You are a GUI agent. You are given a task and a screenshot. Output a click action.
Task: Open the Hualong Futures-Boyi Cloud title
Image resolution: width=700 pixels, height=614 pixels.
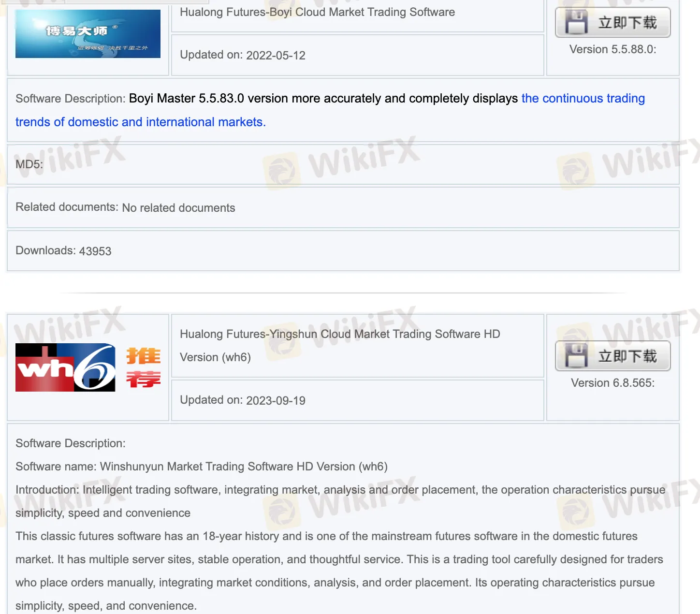317,12
